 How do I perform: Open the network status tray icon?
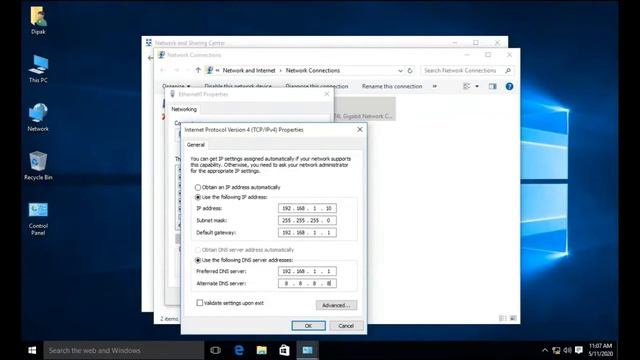click(x=556, y=350)
